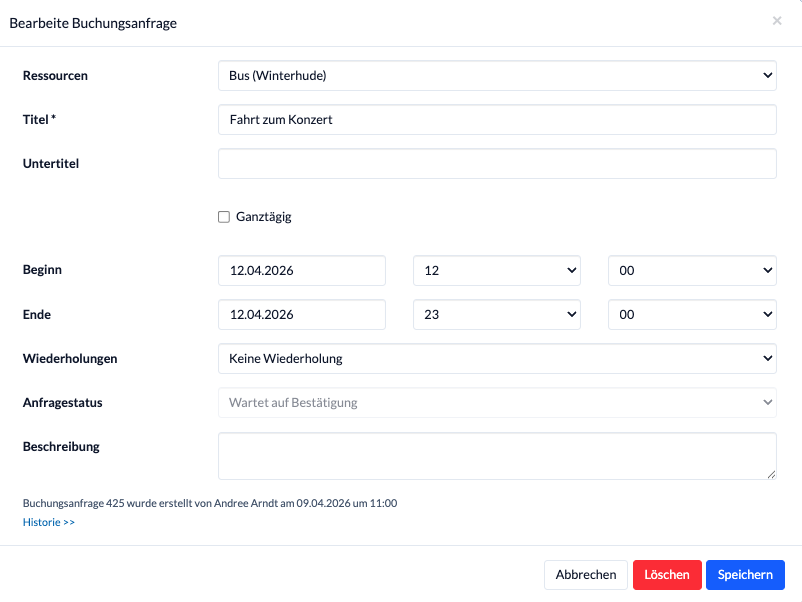Expand the Ende hour dropdown showing 23
The width and height of the screenshot is (802, 602).
(x=497, y=314)
